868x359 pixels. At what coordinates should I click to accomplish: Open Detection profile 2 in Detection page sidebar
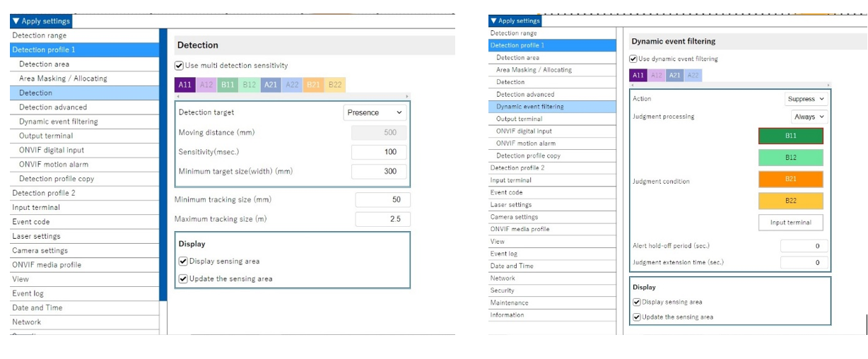85,193
